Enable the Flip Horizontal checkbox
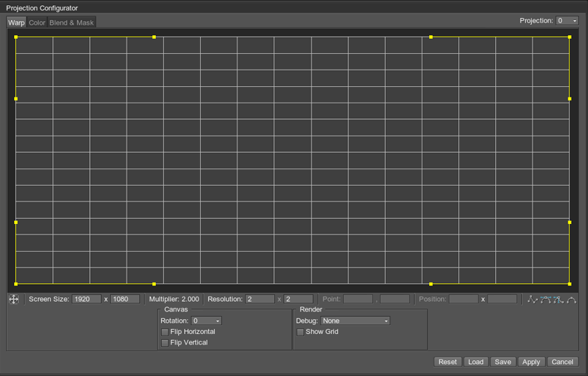The width and height of the screenshot is (588, 376). click(166, 332)
